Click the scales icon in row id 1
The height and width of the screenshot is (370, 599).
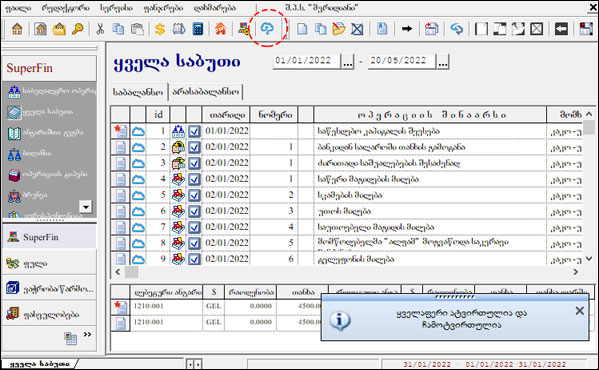pyautogui.click(x=178, y=131)
